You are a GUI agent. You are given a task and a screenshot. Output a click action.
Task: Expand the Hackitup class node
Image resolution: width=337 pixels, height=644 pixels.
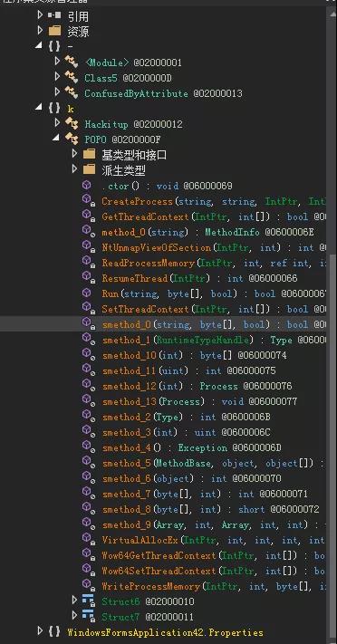(x=57, y=123)
